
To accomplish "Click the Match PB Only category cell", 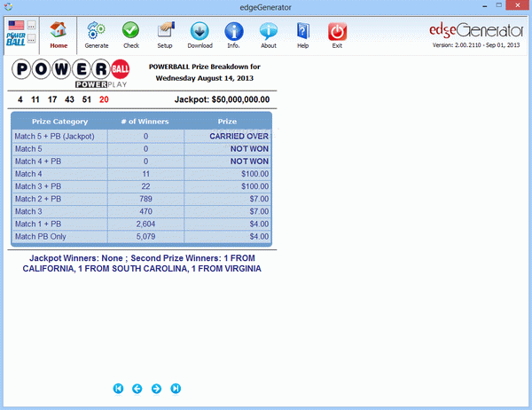I will pos(59,237).
